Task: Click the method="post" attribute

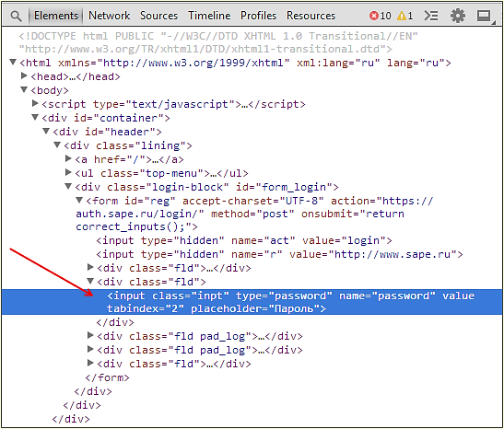Action: click(x=252, y=214)
